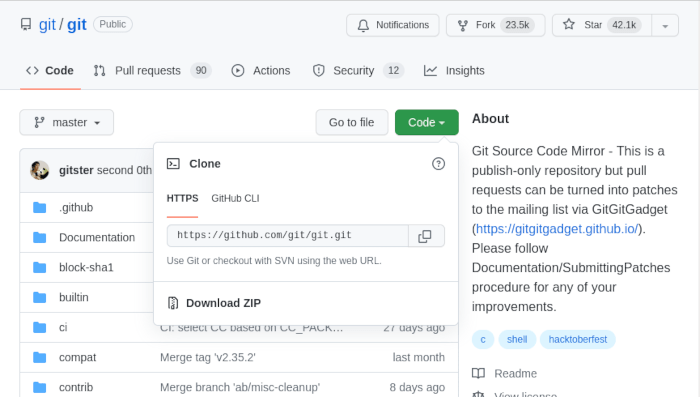Open the Documentation folder
The width and height of the screenshot is (700, 397).
pyautogui.click(x=97, y=238)
